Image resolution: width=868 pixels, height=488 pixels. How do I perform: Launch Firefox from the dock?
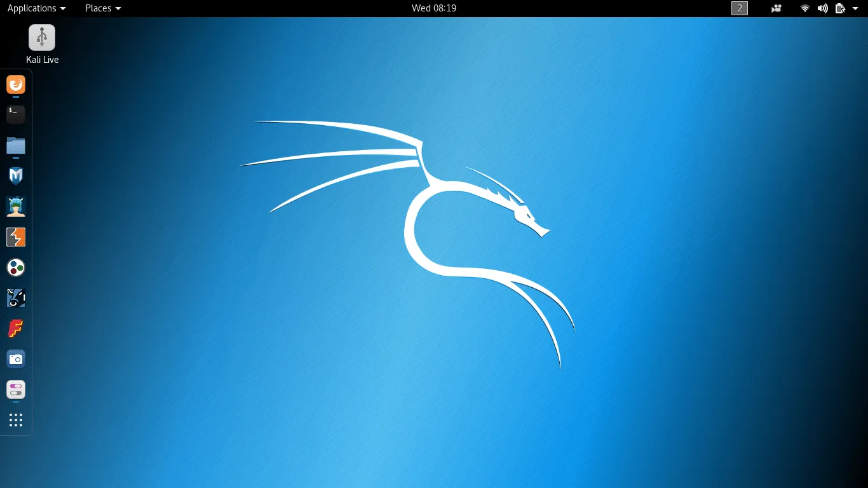pyautogui.click(x=16, y=84)
